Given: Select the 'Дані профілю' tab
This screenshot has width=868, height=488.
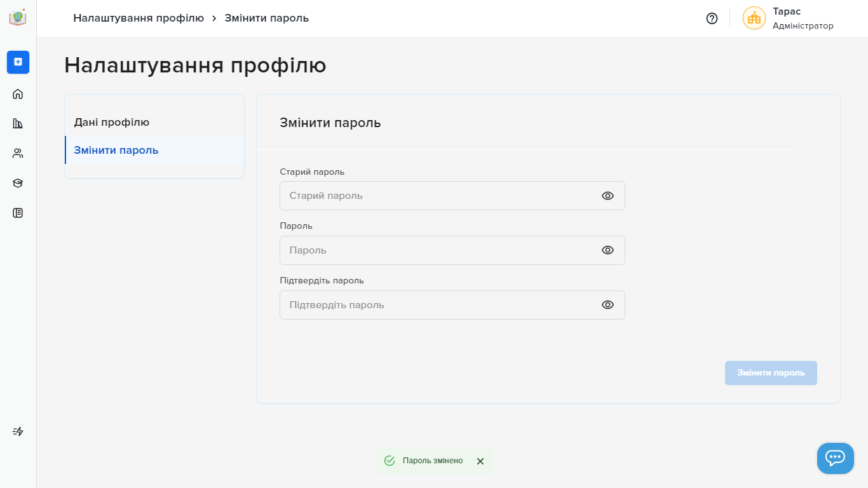Looking at the screenshot, I should [154, 122].
